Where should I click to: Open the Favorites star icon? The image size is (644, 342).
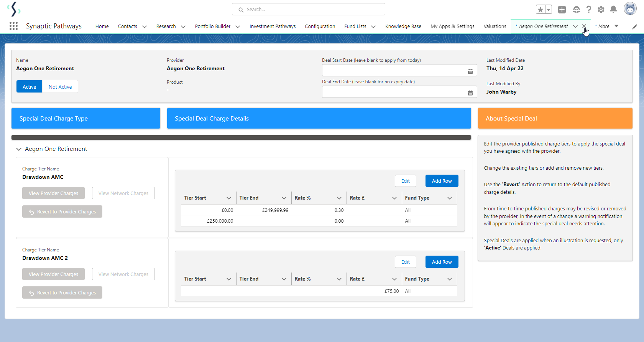point(540,10)
